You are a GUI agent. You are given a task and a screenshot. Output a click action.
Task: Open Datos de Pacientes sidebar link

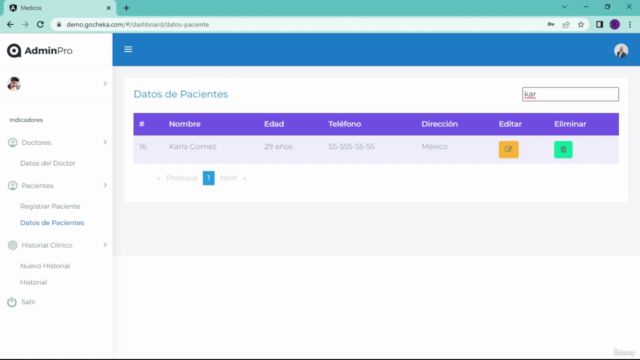(52, 223)
